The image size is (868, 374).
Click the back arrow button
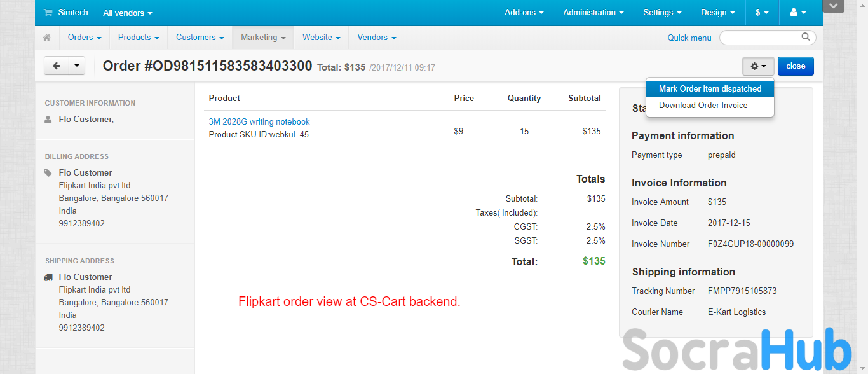click(57, 66)
